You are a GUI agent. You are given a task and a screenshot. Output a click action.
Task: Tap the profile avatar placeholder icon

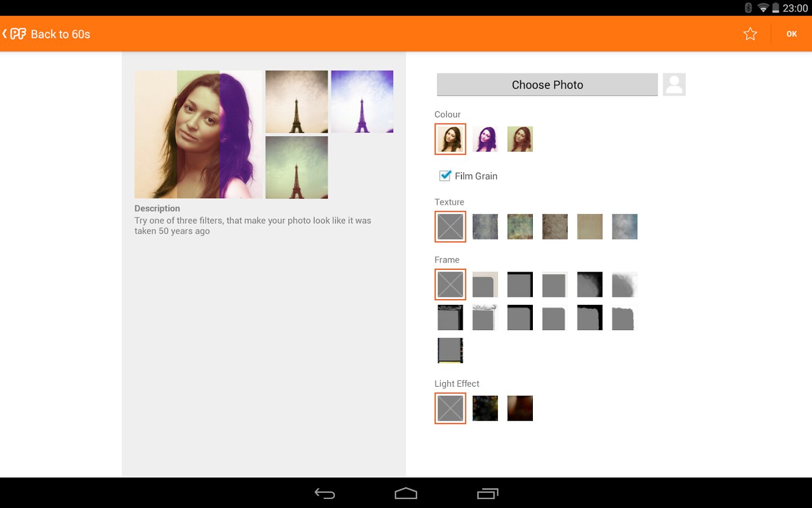(674, 85)
